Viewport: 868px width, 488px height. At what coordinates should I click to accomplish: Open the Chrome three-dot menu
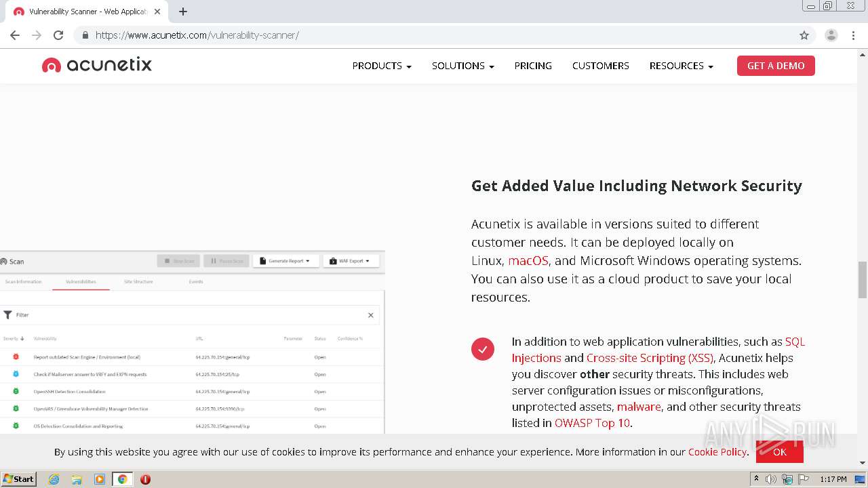853,35
